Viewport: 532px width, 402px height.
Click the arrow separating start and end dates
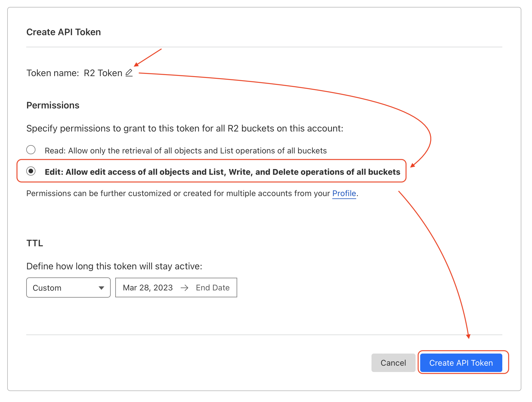coord(185,288)
